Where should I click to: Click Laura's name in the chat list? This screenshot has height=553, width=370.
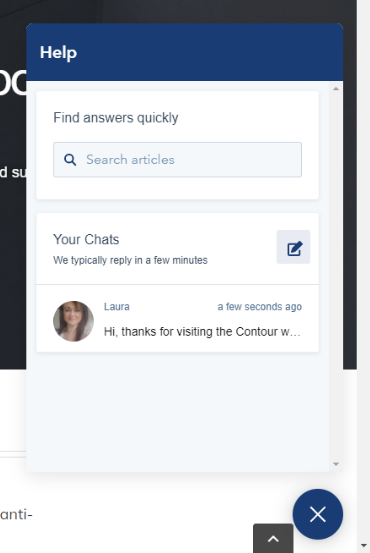[117, 306]
